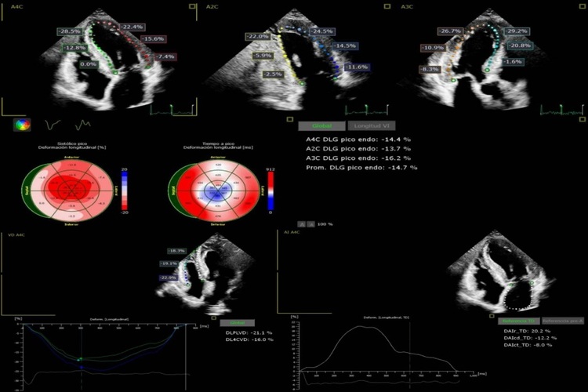The image size is (588, 392).
Task: Select the Global tab above DLG results
Action: 322,125
